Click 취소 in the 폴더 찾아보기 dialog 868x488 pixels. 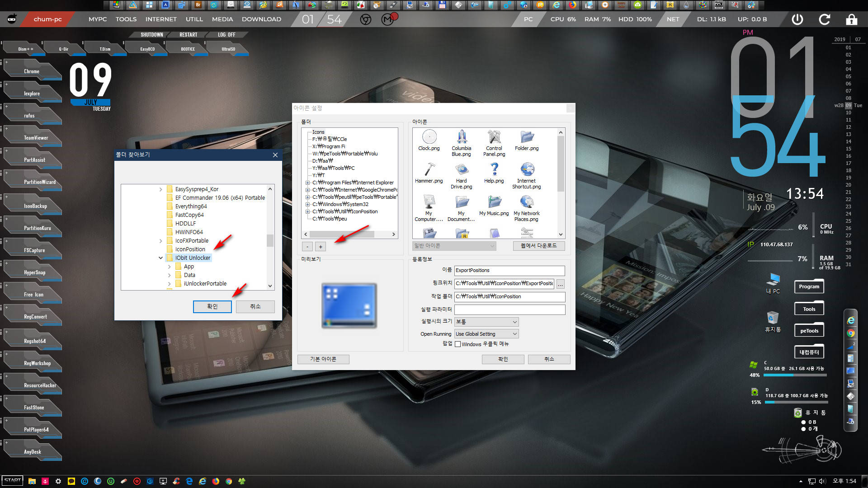[255, 306]
